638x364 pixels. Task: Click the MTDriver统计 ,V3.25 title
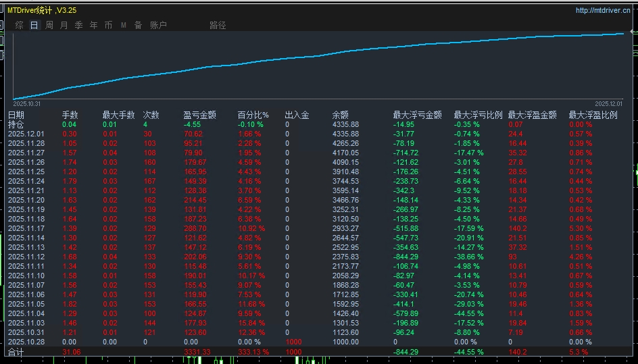coord(42,10)
